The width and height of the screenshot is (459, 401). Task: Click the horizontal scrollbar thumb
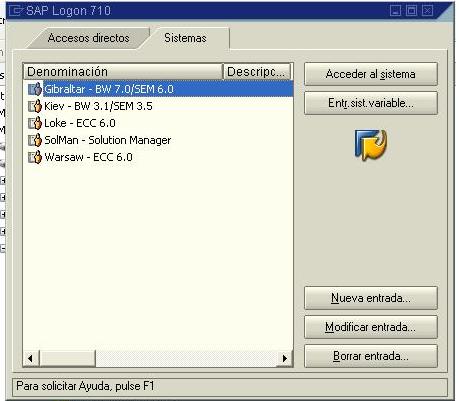point(67,358)
